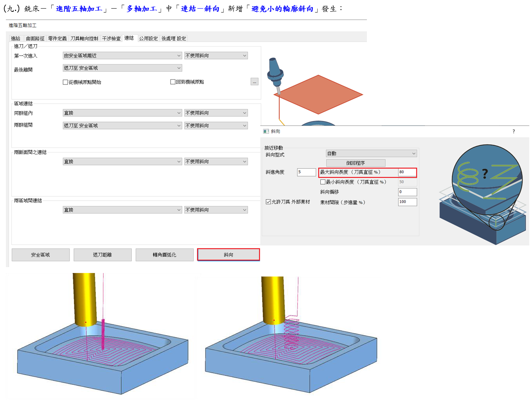Screen dimensions: 532x404
Task: Check the 回到機械原點 option
Action: (x=173, y=82)
